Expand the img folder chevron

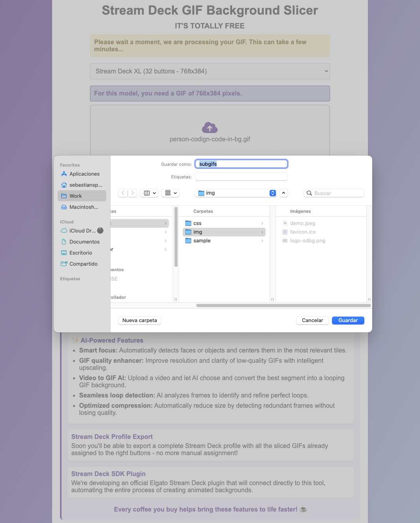pyautogui.click(x=262, y=232)
